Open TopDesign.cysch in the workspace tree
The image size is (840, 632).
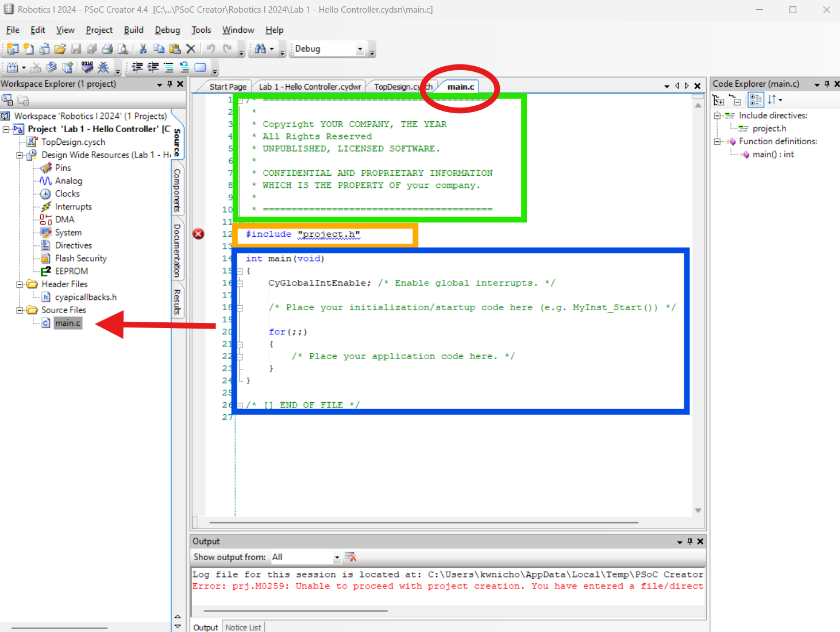point(73,142)
